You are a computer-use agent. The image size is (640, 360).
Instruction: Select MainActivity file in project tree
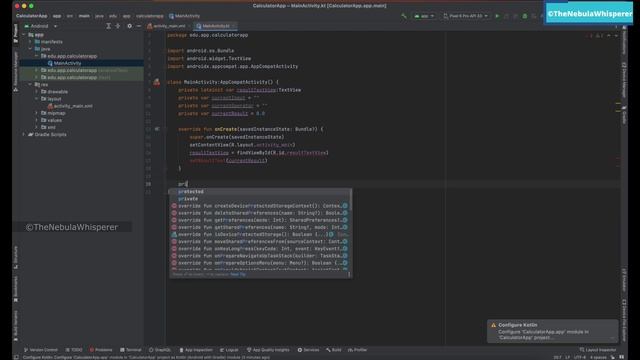(67, 63)
